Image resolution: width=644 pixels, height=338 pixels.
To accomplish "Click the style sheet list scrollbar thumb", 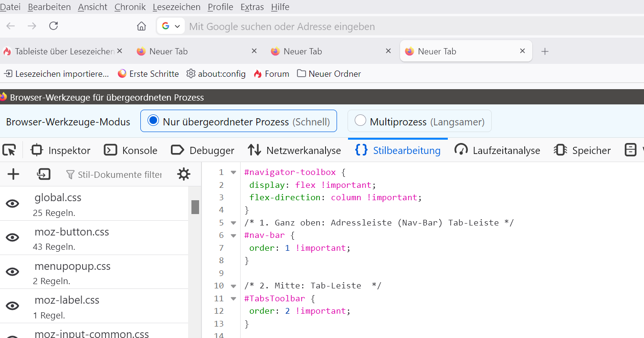I will [195, 207].
